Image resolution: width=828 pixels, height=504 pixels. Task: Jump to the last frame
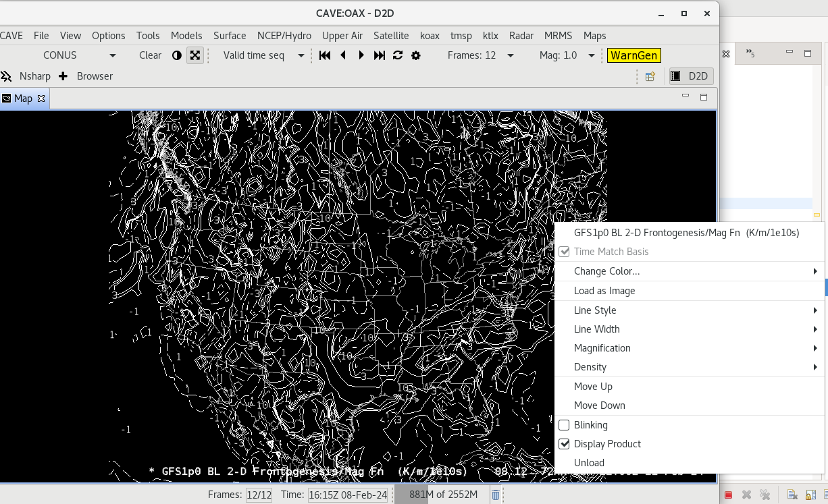[380, 55]
